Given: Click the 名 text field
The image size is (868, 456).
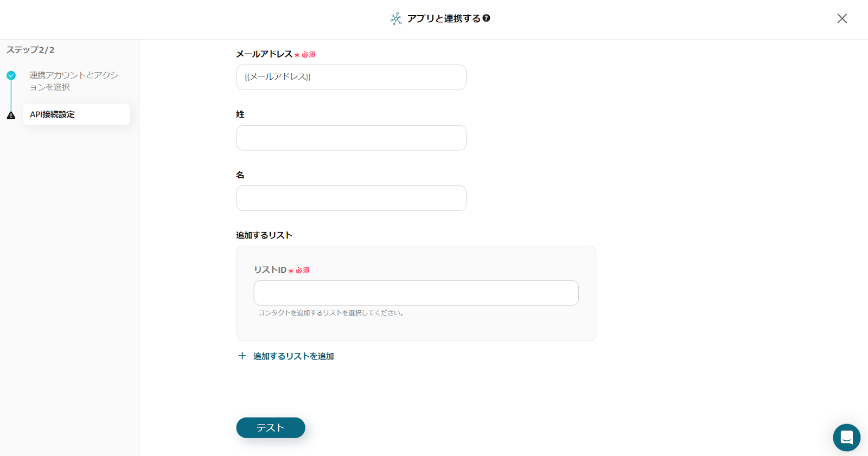Looking at the screenshot, I should point(351,198).
